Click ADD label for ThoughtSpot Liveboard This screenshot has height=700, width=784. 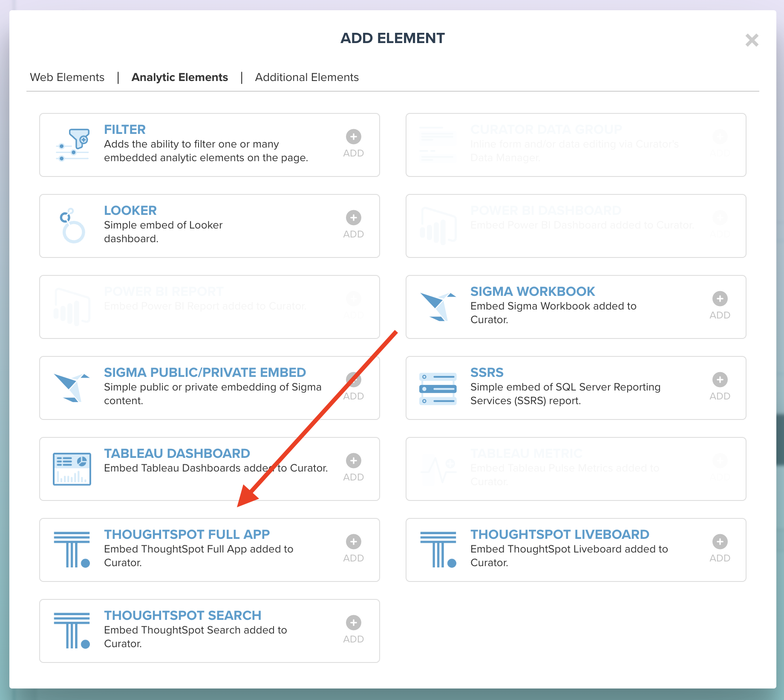720,558
